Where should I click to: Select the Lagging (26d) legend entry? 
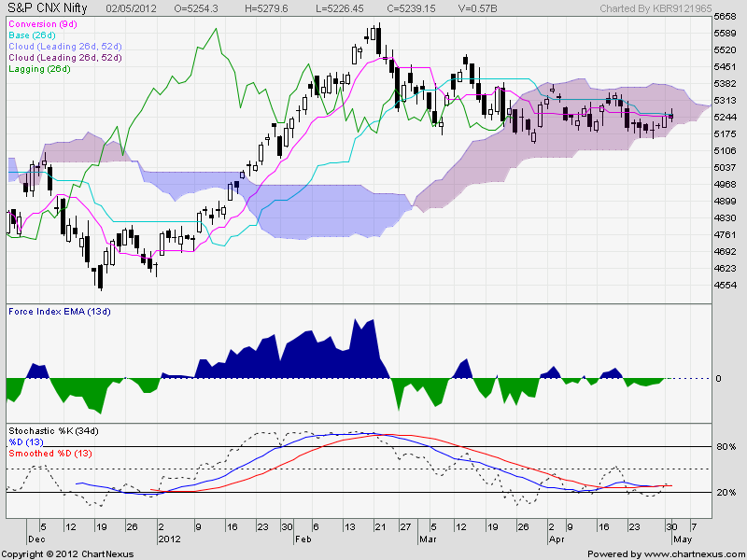[x=39, y=69]
